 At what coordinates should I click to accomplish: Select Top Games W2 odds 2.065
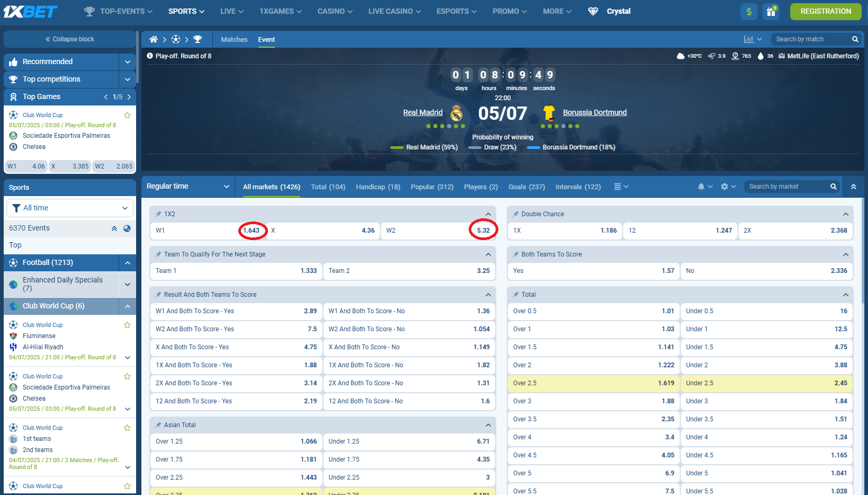(x=113, y=166)
